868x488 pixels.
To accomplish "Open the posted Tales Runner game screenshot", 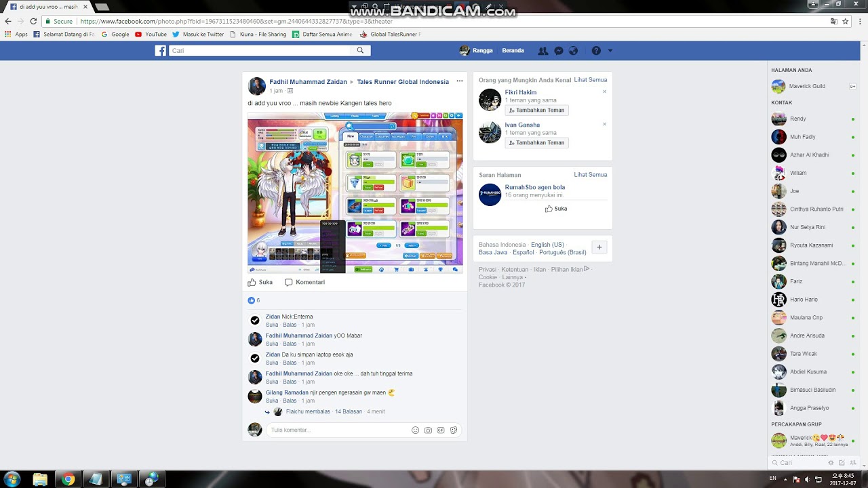I will coord(355,192).
